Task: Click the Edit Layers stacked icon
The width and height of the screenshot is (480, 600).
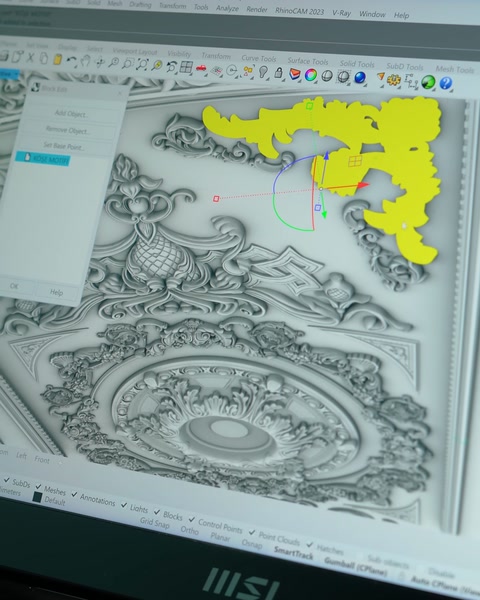Action: click(x=294, y=74)
